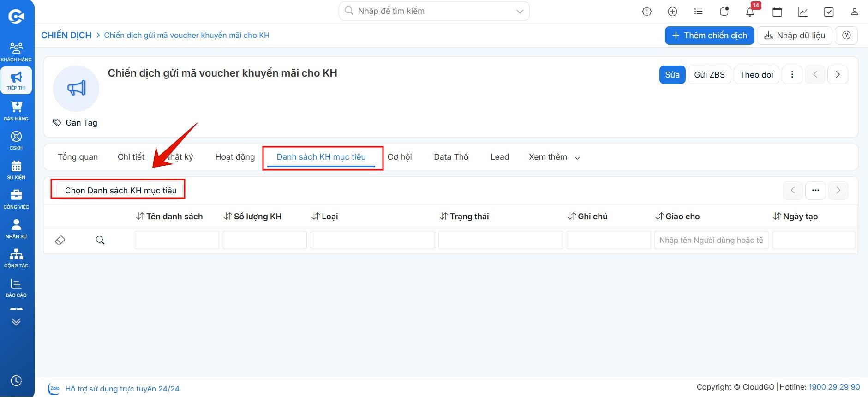Click the Sửa edit button

(x=672, y=75)
